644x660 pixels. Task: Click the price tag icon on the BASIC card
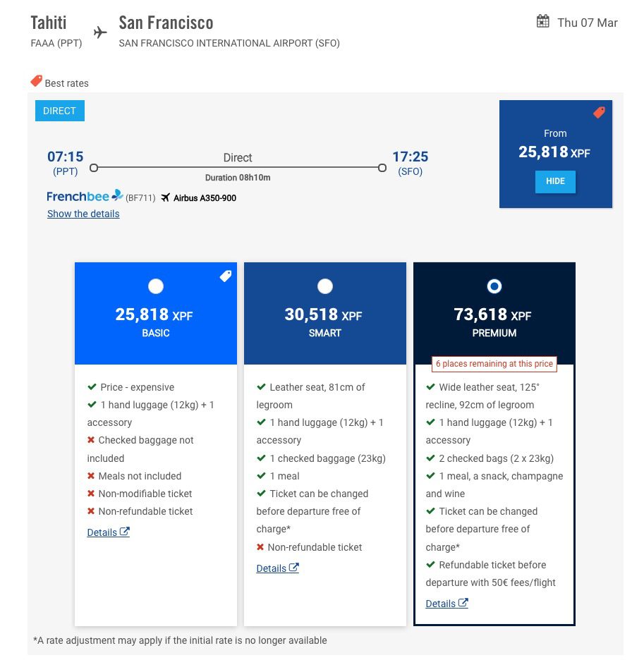pyautogui.click(x=225, y=276)
